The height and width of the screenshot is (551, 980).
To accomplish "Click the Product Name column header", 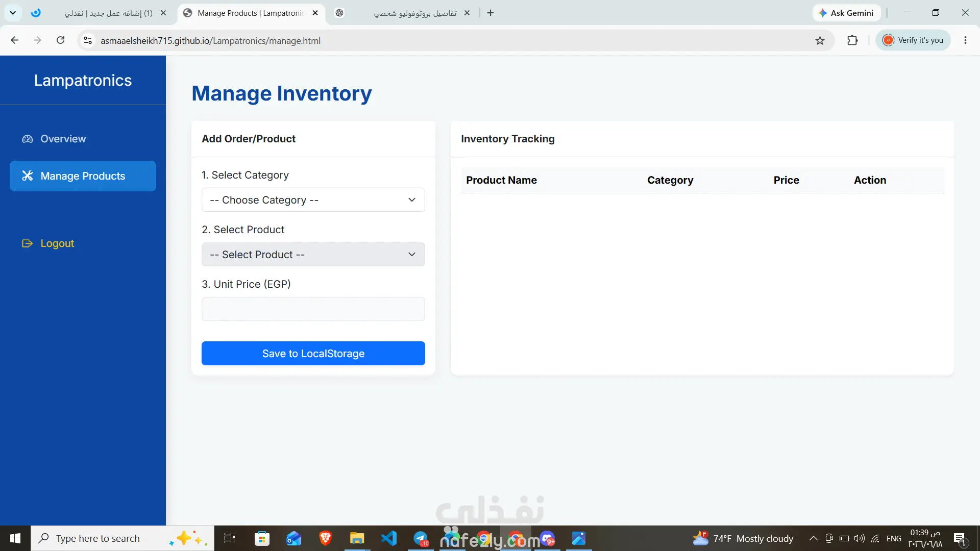I will tap(501, 180).
